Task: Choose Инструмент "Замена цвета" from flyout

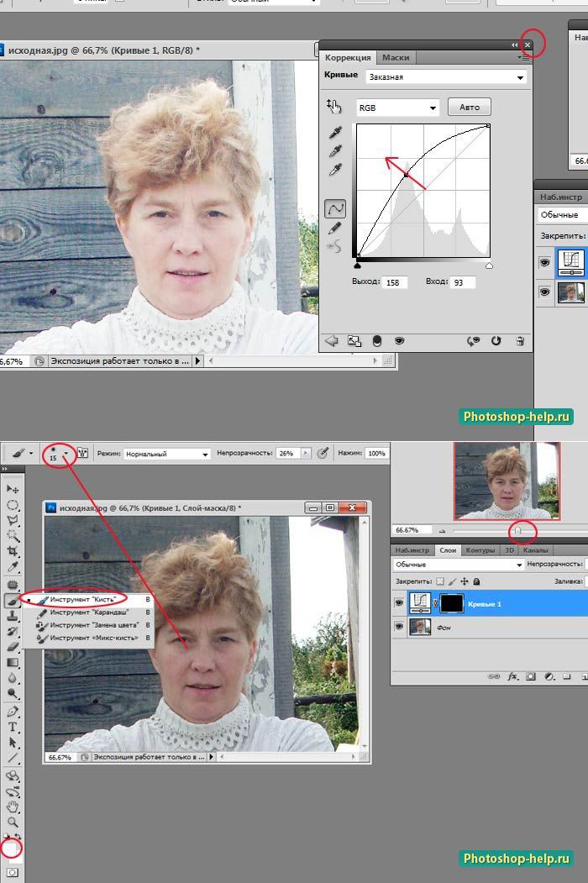Action: coord(89,625)
